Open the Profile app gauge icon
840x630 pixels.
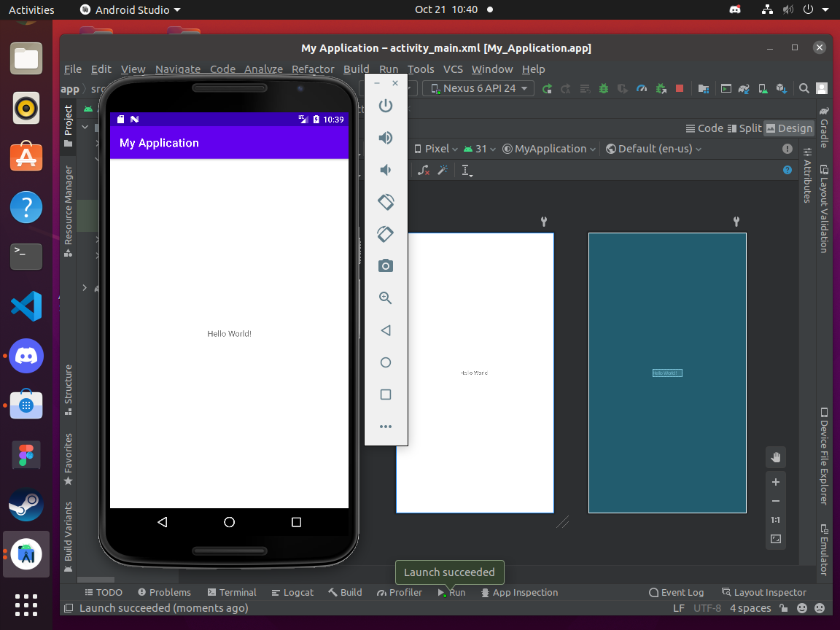(642, 88)
